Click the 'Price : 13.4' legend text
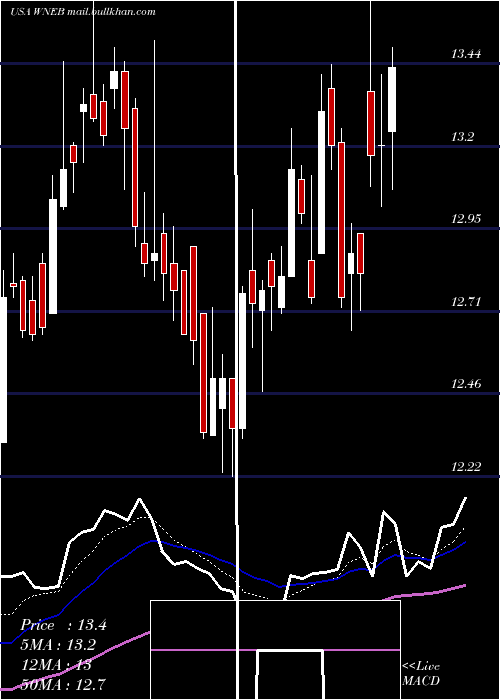The image size is (500, 700). tap(63, 625)
